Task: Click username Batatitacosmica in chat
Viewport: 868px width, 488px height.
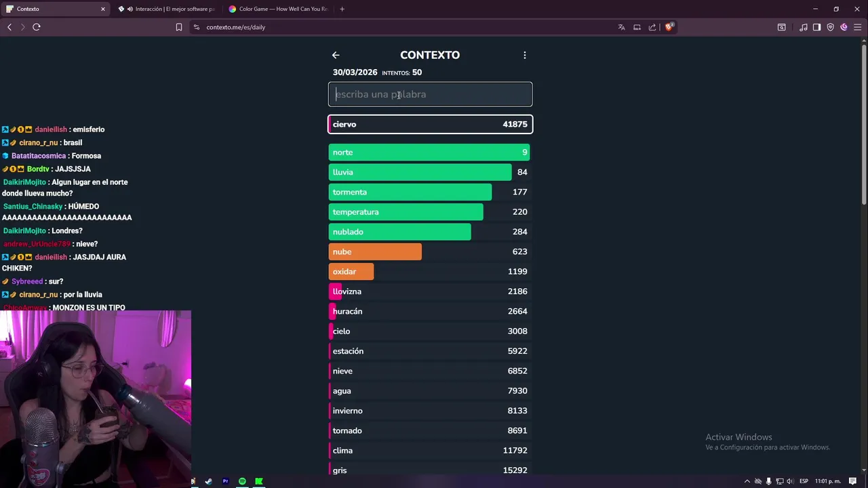Action: pos(39,156)
